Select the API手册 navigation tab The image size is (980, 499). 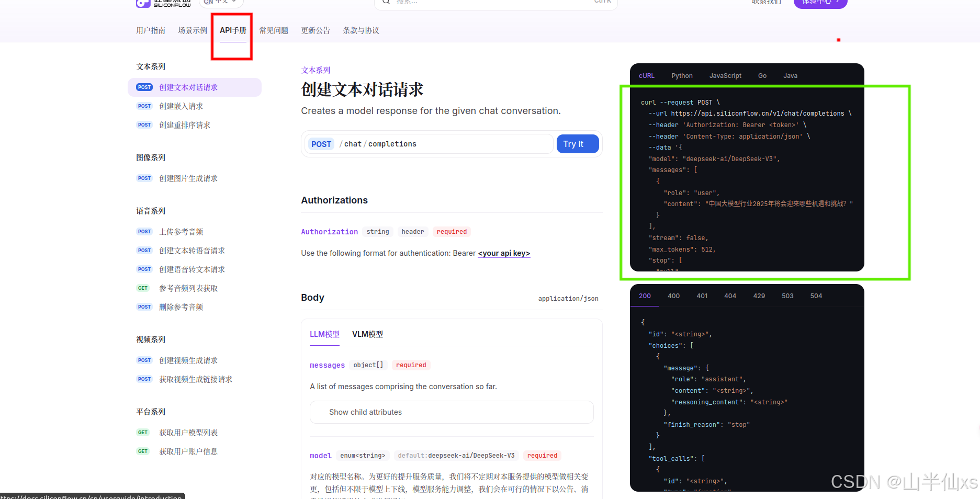point(233,30)
